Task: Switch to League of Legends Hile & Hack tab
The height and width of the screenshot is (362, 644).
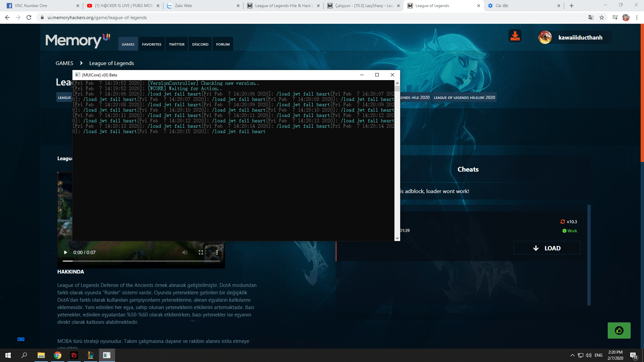Action: (283, 6)
